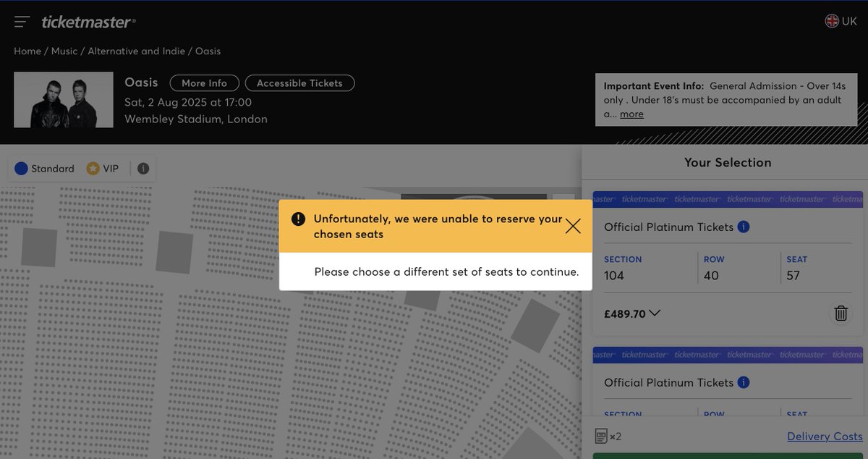The image size is (868, 459).
Task: Click the warning exclamation icon in the alert
Action: pyautogui.click(x=298, y=219)
